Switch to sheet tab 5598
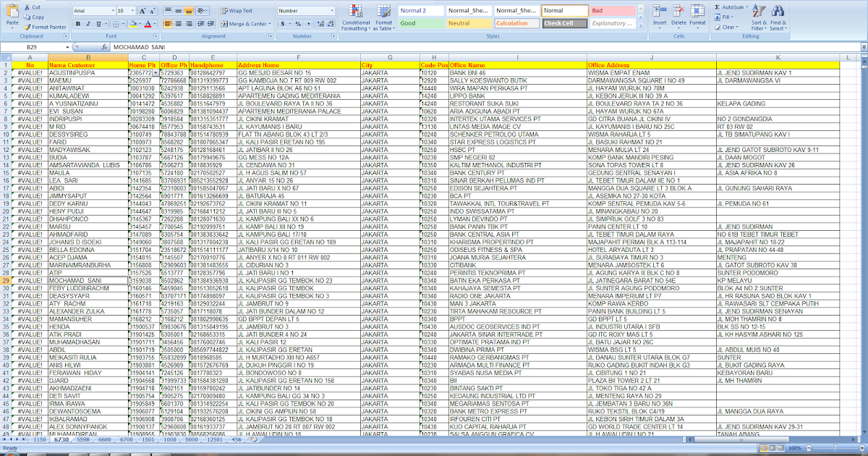The width and height of the screenshot is (868, 456). (84, 439)
